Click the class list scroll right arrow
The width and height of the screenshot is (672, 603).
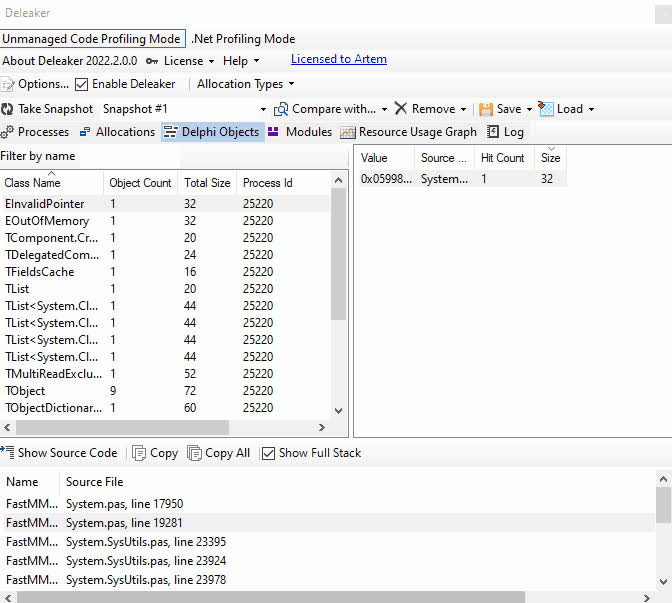coord(322,427)
